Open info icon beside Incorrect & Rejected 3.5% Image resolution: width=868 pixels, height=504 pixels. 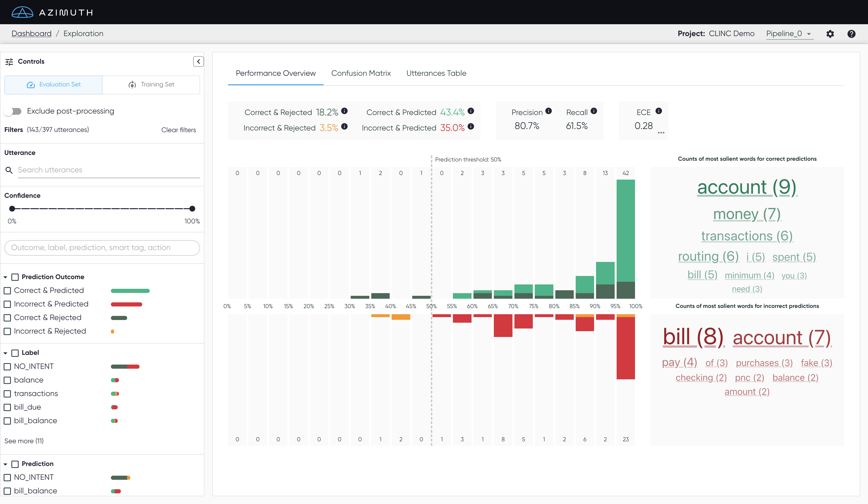[x=344, y=126]
